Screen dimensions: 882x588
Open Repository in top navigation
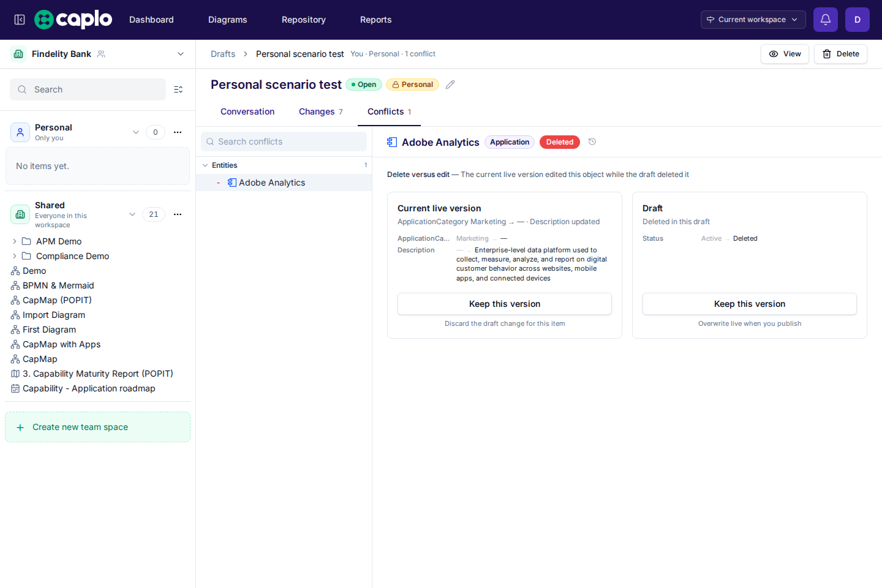pos(304,20)
